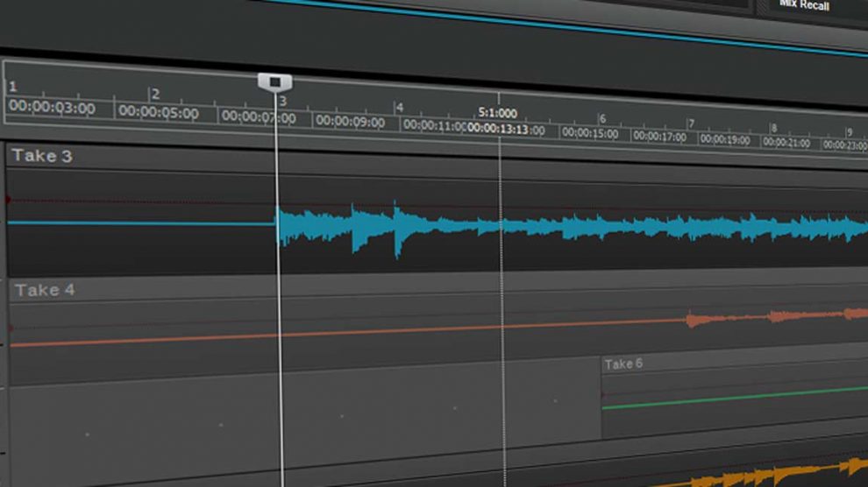Click the 00:00:21:00 timecode on the ruler
This screenshot has height=487, width=868.
point(786,142)
